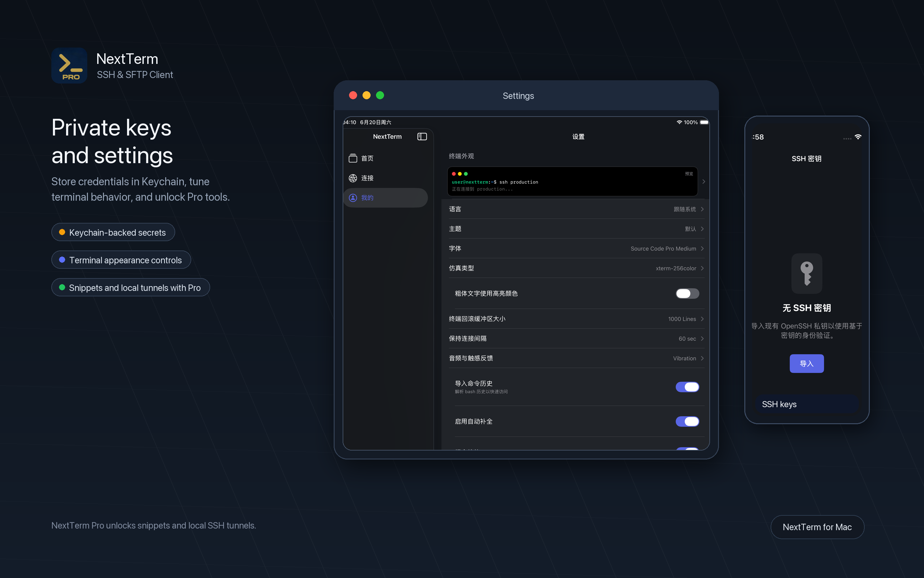Open 终端回滚缓冲区大小 chevron
This screenshot has height=578, width=924.
pos(702,319)
